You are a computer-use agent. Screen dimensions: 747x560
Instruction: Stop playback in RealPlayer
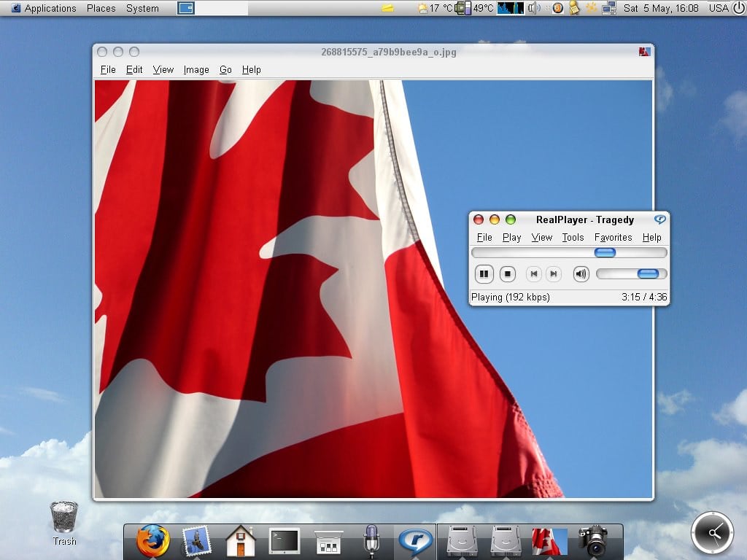[x=508, y=274]
